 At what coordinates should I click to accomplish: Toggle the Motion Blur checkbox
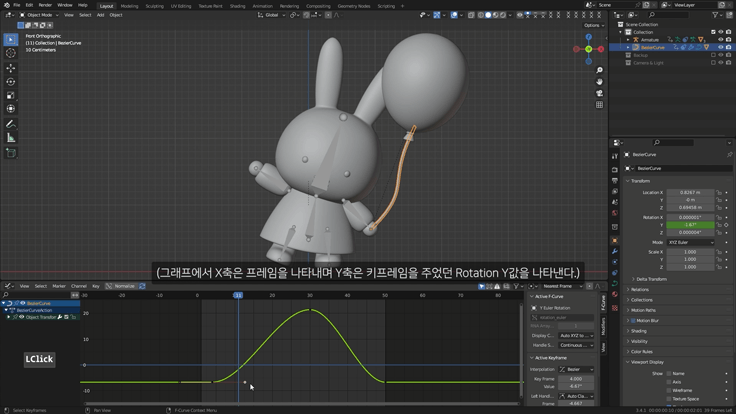click(633, 321)
